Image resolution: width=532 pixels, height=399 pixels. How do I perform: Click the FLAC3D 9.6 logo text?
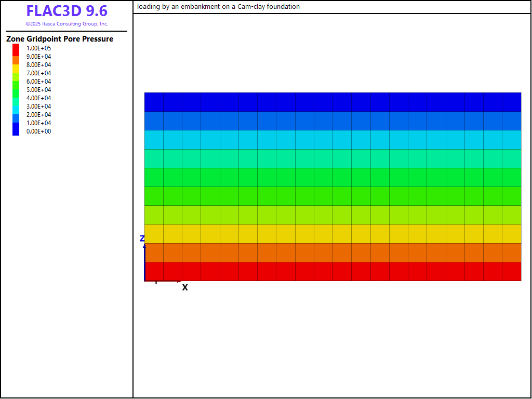[66, 11]
